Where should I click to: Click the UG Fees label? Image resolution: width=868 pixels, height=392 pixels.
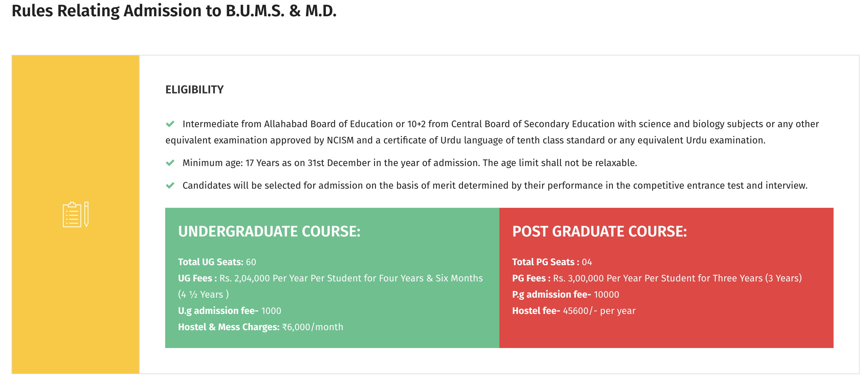click(197, 278)
